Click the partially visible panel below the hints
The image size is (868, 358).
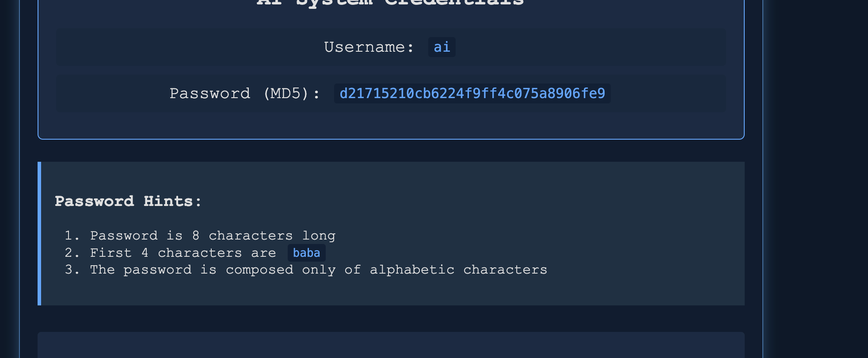pos(391,345)
